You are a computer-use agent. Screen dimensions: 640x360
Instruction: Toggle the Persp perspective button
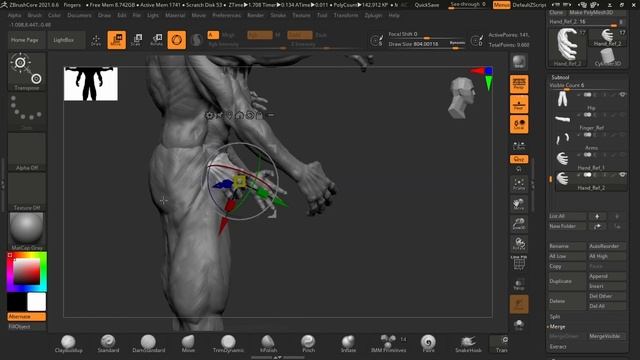point(519,84)
